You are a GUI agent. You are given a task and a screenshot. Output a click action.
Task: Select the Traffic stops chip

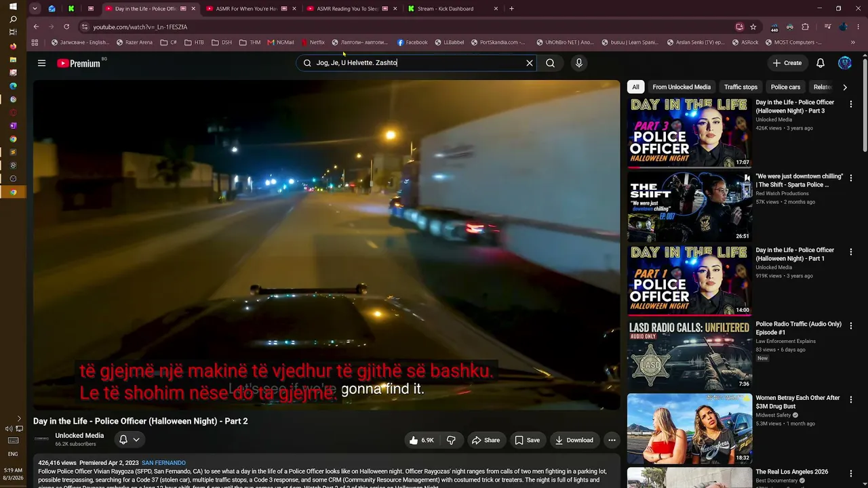[741, 87]
